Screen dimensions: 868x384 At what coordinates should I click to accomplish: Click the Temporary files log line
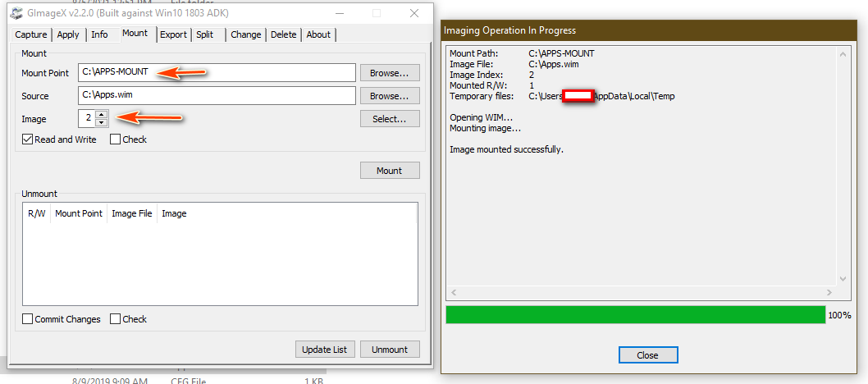pos(563,96)
